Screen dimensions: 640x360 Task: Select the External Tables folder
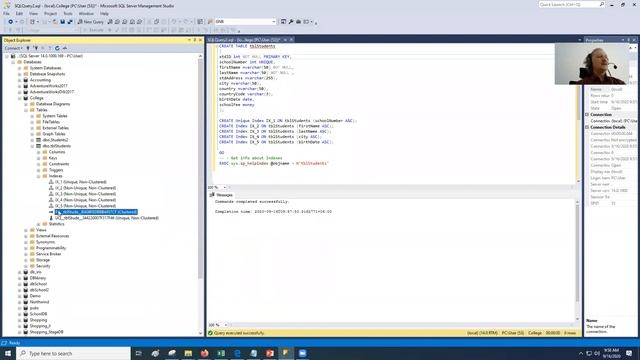[x=56, y=128]
